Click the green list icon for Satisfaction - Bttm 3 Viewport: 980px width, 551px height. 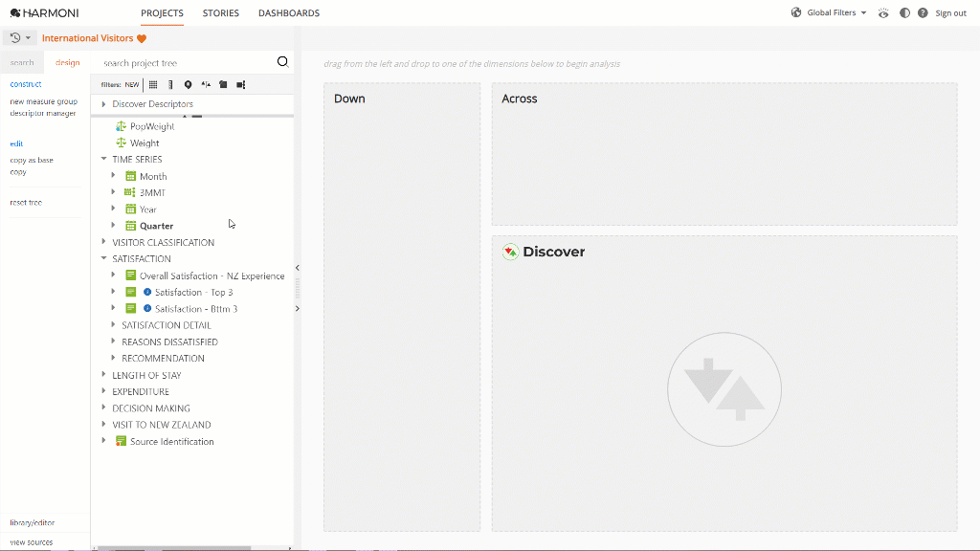point(130,309)
